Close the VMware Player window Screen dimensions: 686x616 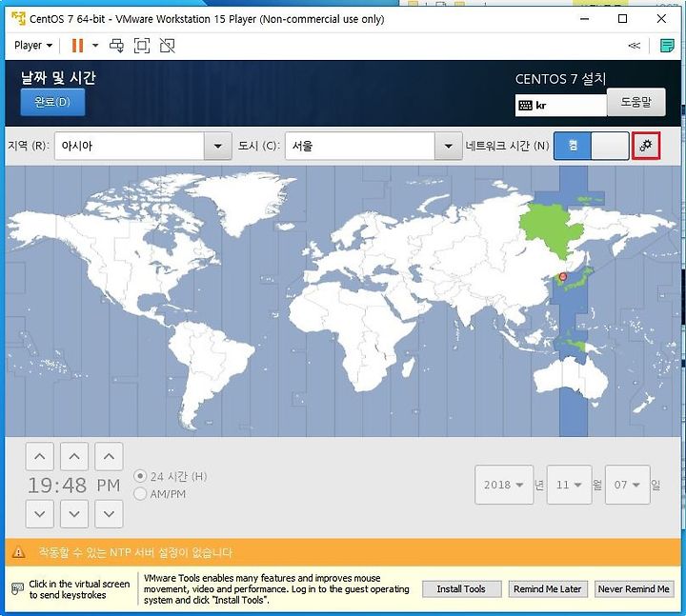point(661,18)
